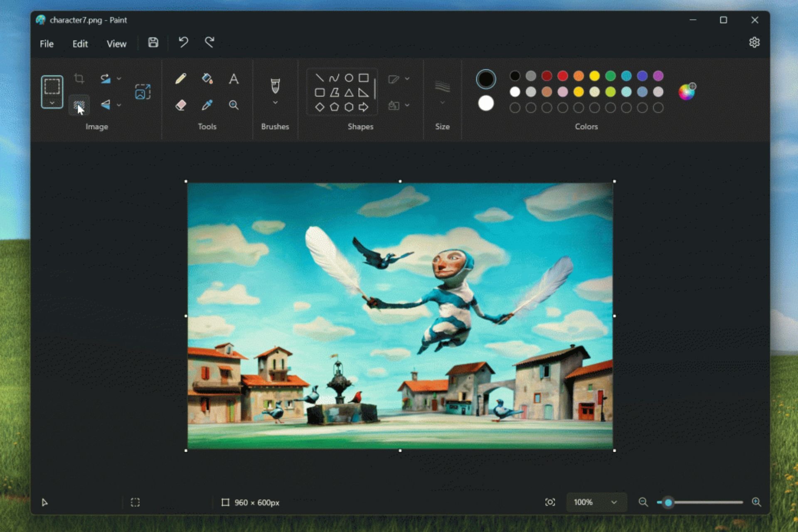
Task: Select the Oval shape
Action: [349, 78]
